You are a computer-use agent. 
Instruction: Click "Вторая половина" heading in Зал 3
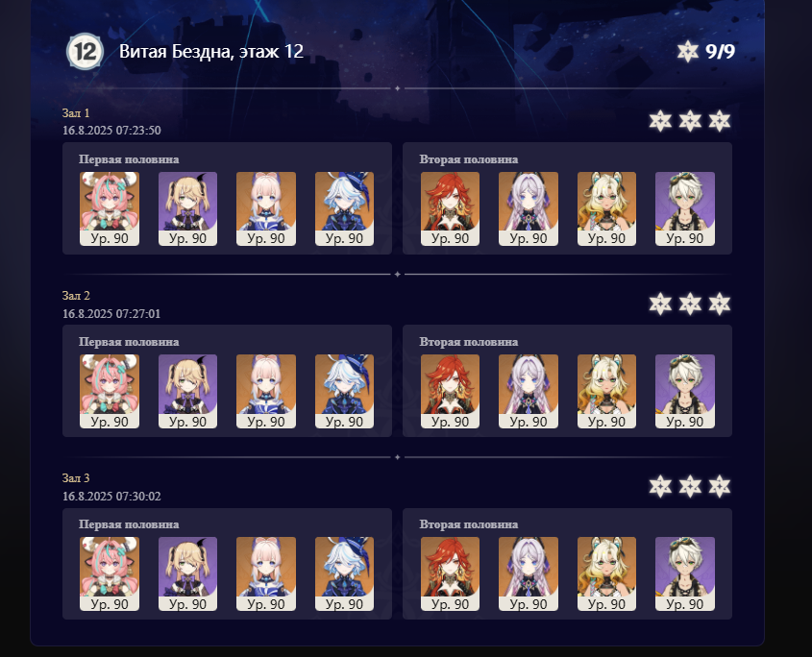pyautogui.click(x=469, y=524)
